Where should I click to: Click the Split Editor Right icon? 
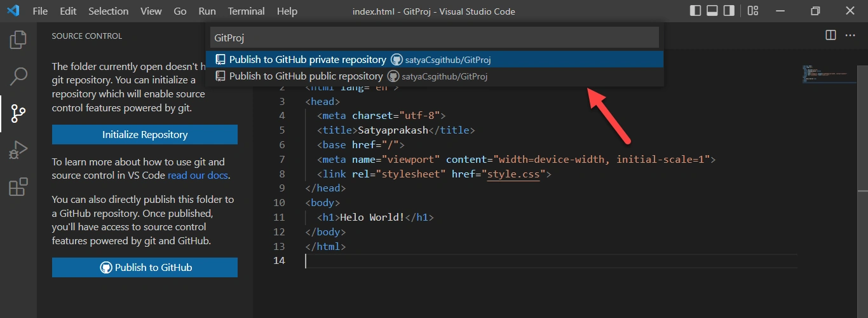coord(831,36)
